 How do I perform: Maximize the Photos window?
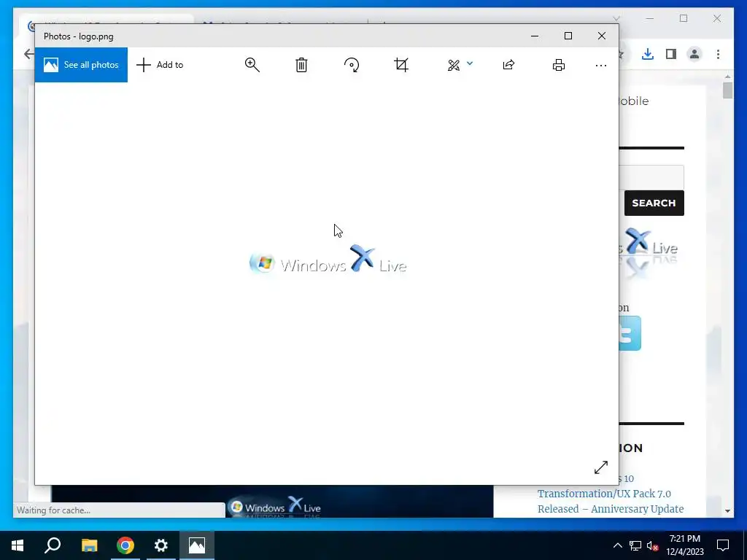568,36
